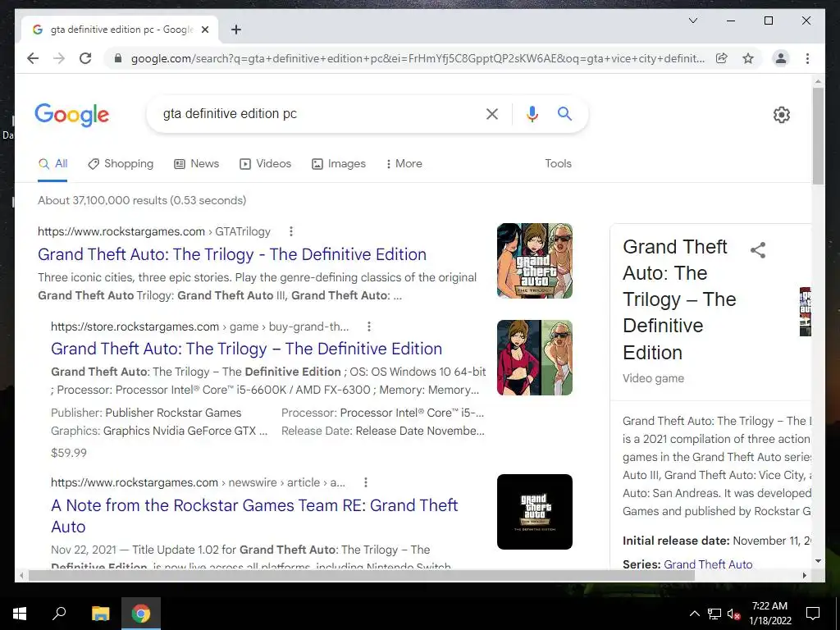
Task: Click the store result's two-character thumbnail
Action: (x=535, y=358)
